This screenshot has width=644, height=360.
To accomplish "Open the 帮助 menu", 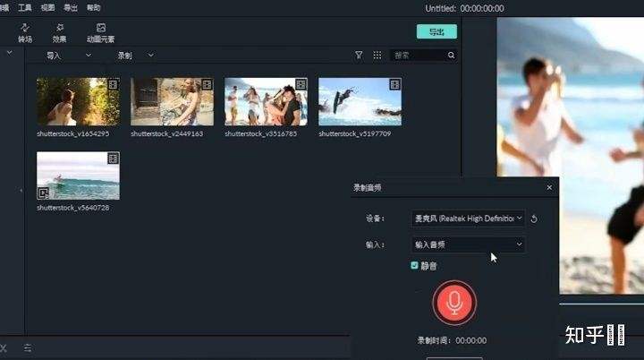I will click(x=94, y=7).
